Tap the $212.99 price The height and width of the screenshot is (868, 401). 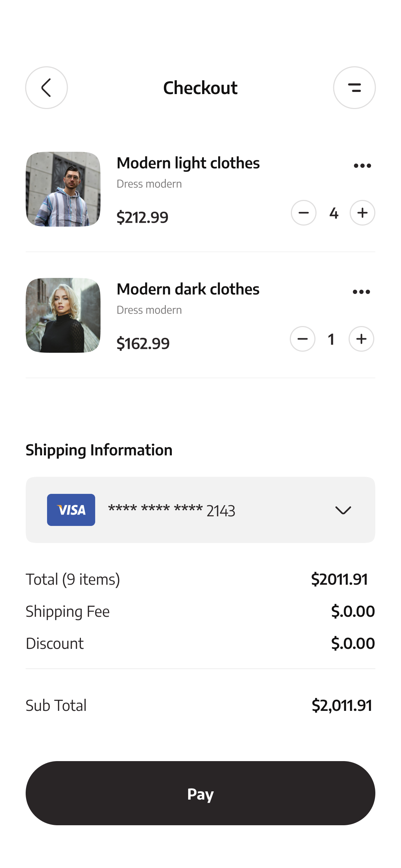coord(143,217)
